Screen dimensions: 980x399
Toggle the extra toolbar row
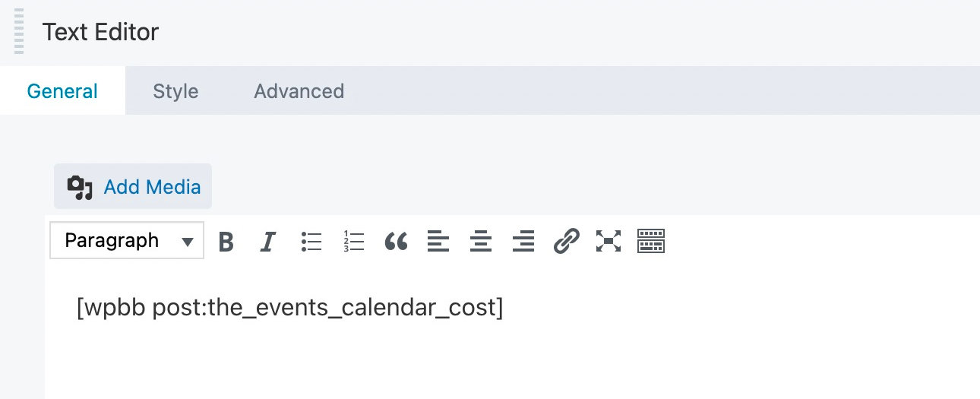[x=651, y=242]
